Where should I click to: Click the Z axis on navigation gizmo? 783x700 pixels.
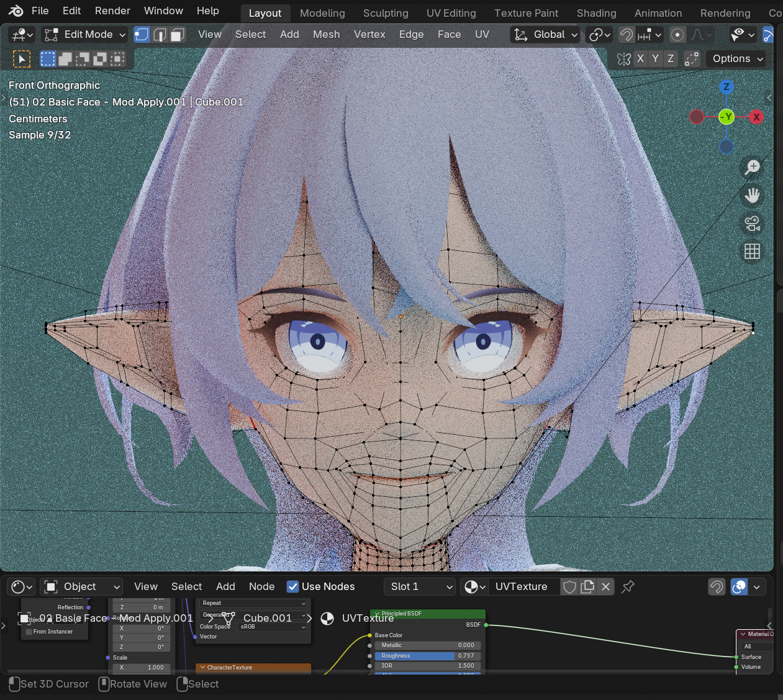click(726, 87)
